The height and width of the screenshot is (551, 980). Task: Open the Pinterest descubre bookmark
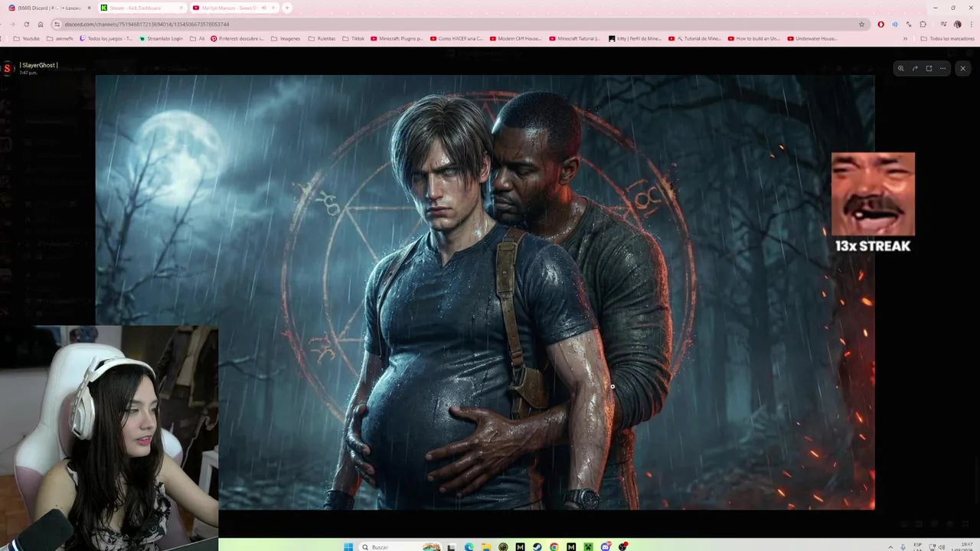pyautogui.click(x=237, y=38)
